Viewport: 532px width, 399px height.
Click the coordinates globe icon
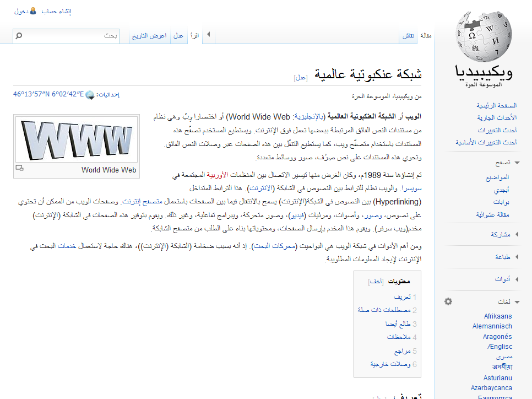tap(90, 95)
